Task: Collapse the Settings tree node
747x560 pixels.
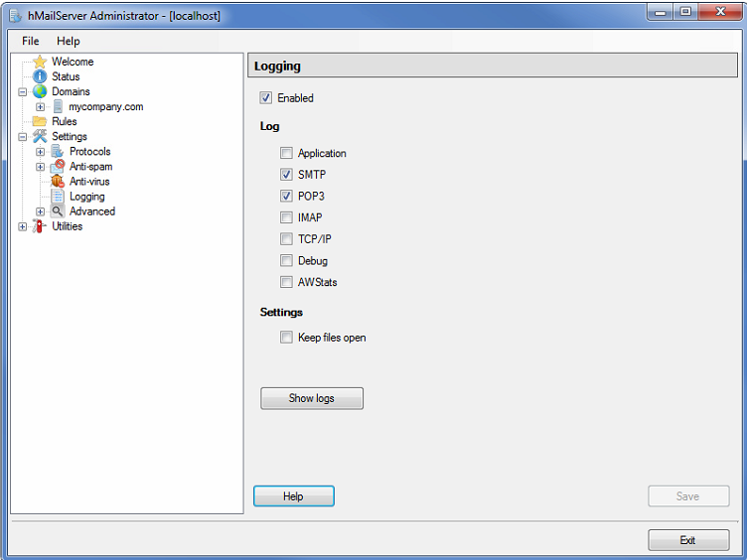Action: 23,137
